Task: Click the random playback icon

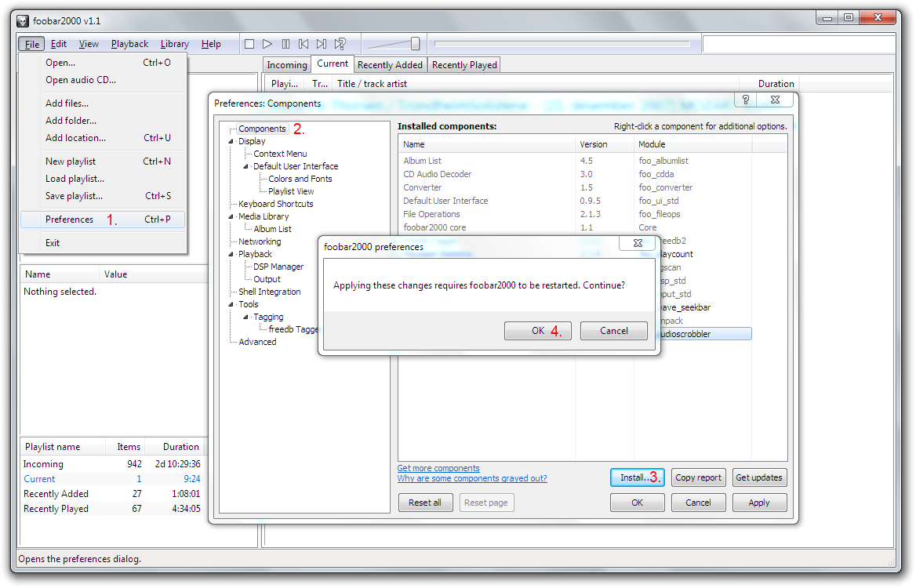Action: 340,44
